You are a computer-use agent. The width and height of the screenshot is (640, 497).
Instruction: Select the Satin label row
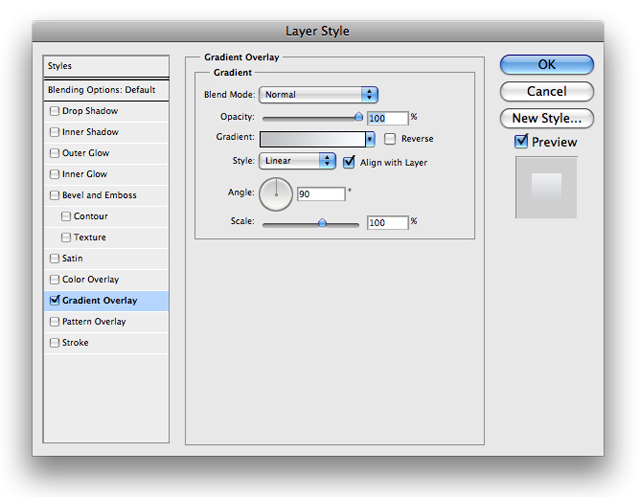click(x=106, y=258)
